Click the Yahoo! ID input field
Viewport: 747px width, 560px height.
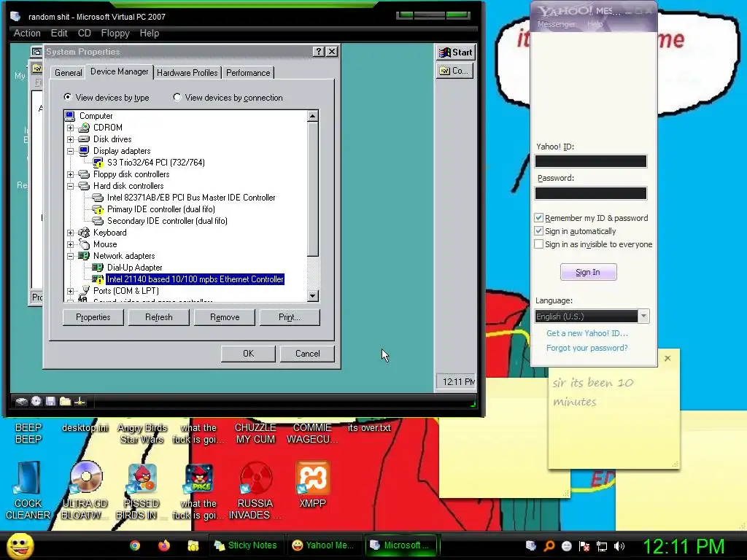(591, 161)
